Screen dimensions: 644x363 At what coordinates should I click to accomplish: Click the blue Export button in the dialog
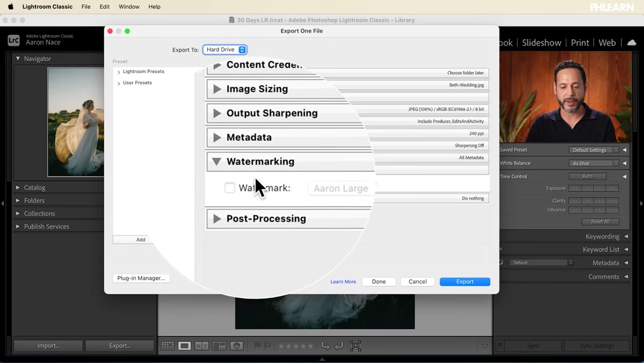click(x=465, y=281)
